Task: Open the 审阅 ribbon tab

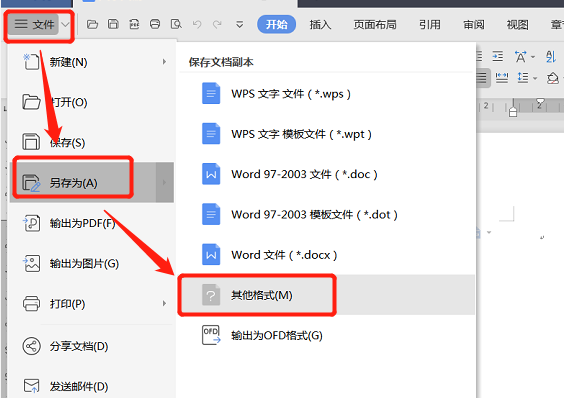Action: pos(473,24)
